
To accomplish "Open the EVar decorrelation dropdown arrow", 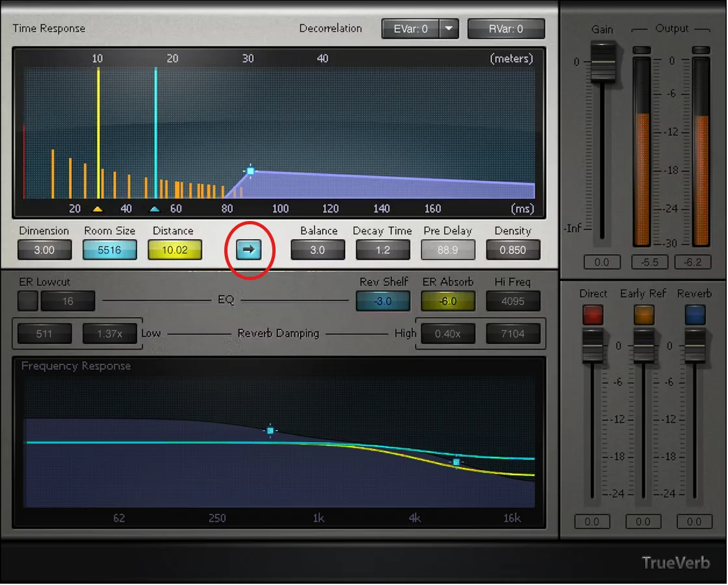I will (x=449, y=29).
